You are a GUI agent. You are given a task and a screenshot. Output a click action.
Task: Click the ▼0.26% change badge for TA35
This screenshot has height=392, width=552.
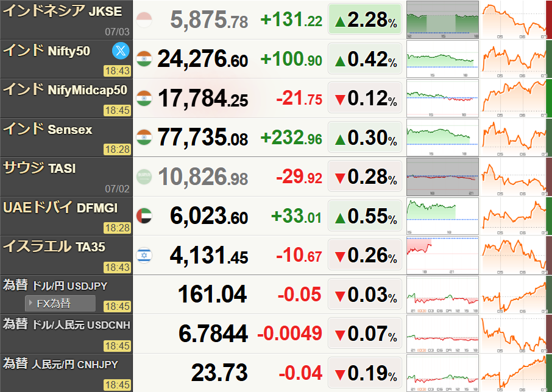click(365, 254)
